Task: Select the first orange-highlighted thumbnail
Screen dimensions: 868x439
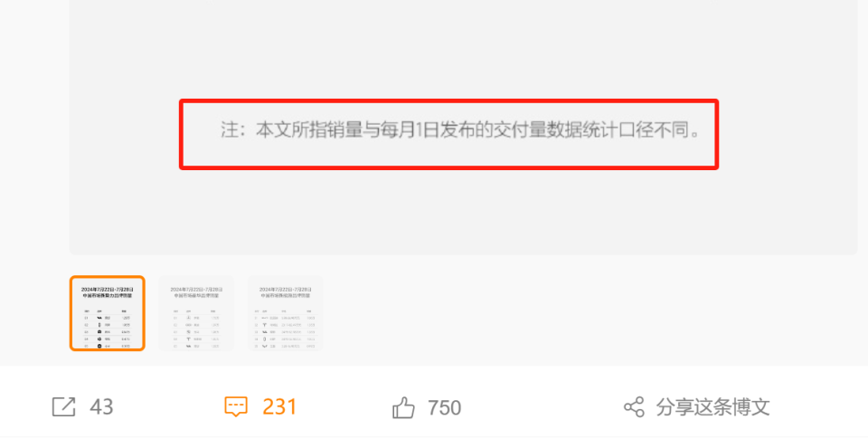Action: (x=108, y=313)
